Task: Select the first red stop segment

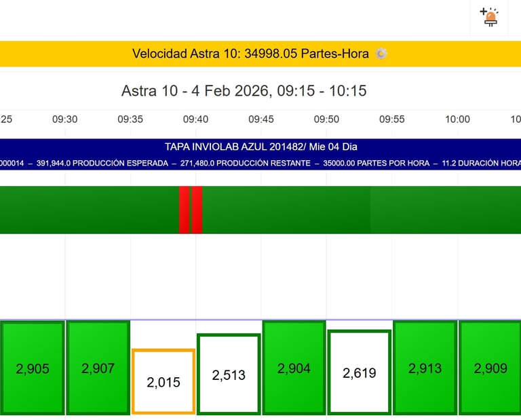Action: coord(185,210)
